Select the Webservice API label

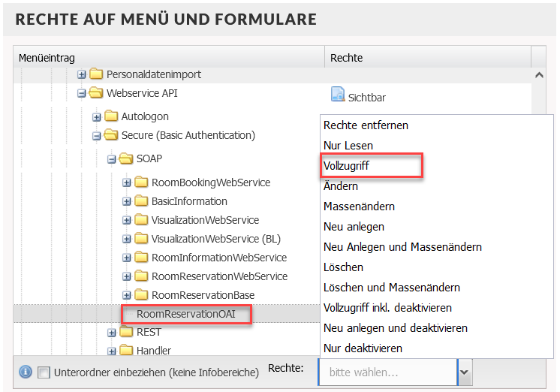[142, 93]
